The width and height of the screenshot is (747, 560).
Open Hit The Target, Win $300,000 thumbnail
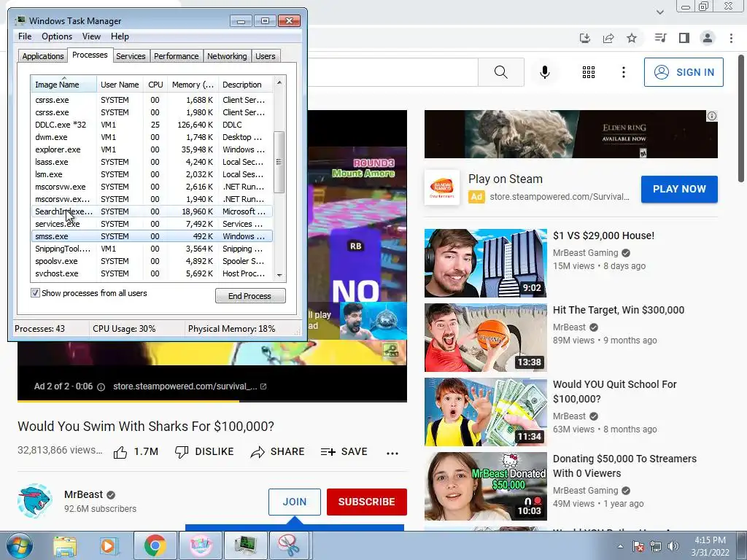click(x=485, y=338)
